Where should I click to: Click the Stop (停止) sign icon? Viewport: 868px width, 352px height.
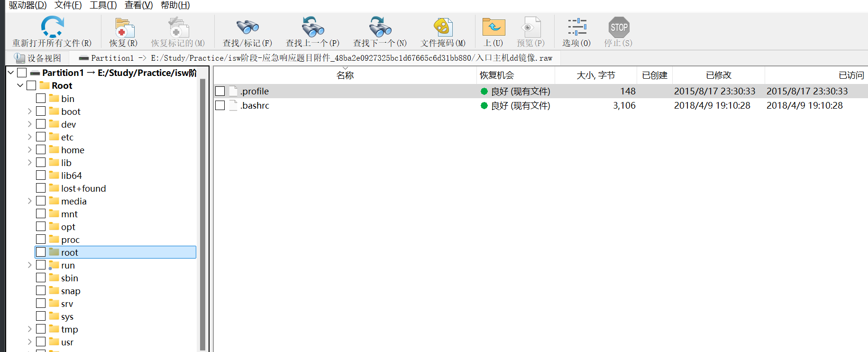click(619, 27)
